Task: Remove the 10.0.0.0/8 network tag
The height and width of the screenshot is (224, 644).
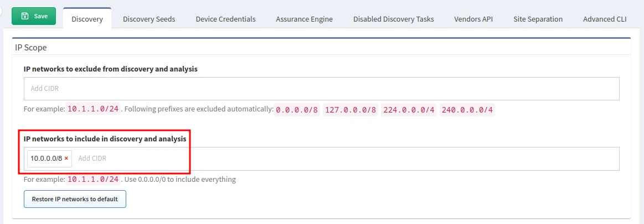Action: point(66,159)
